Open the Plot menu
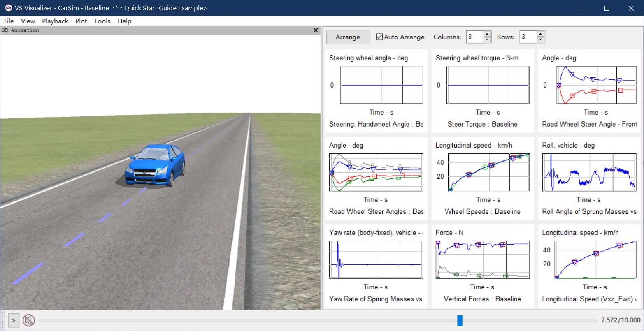Screen dimensions: 644x331 (x=81, y=21)
